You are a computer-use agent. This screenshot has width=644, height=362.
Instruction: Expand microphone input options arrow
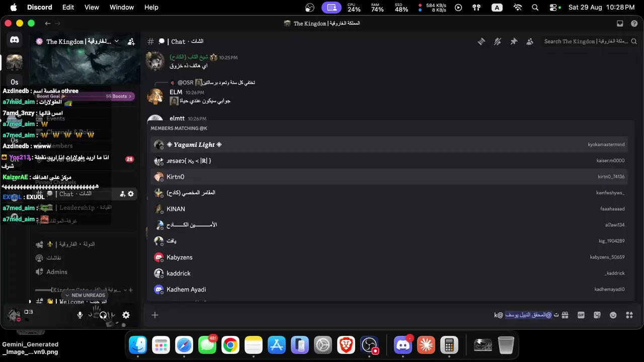90,315
